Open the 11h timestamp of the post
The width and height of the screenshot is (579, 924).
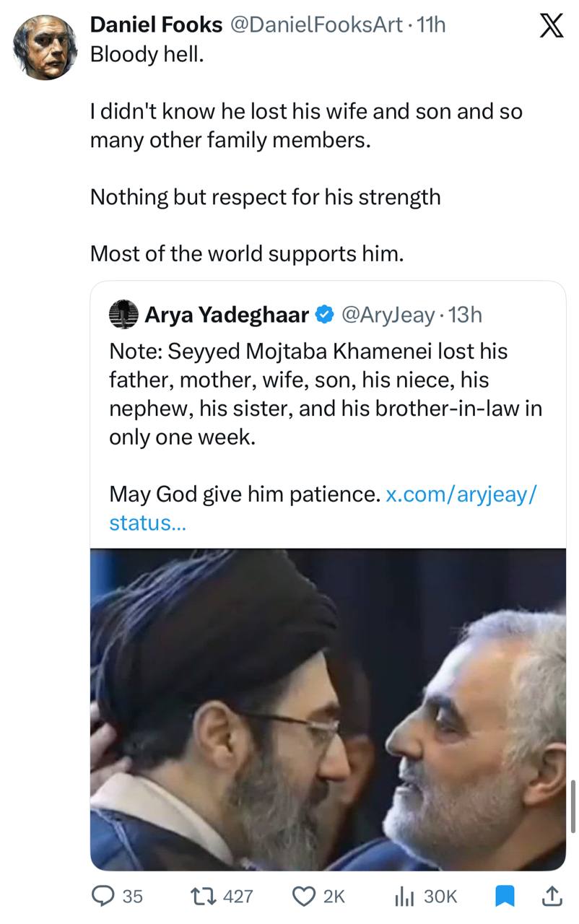click(x=432, y=25)
